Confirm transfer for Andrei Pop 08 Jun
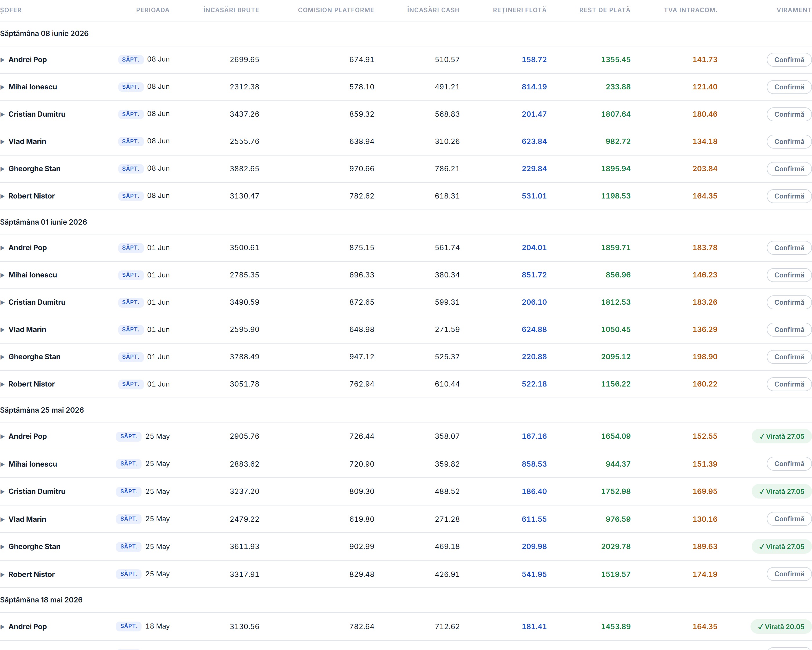The width and height of the screenshot is (812, 650). 789,59
